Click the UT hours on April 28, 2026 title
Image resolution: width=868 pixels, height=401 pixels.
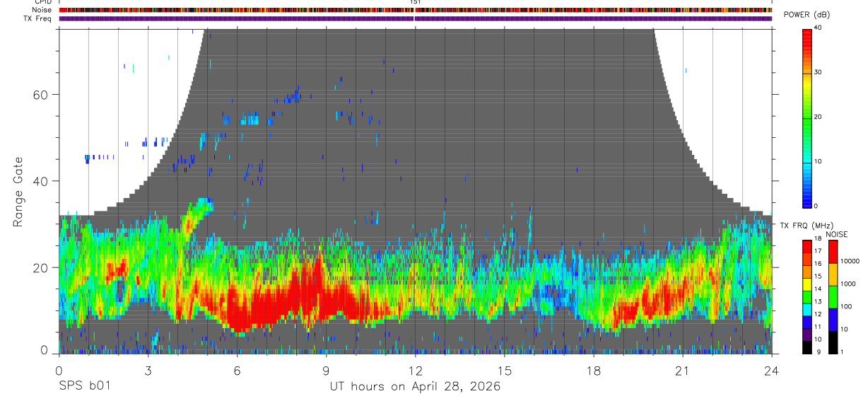pyautogui.click(x=415, y=386)
